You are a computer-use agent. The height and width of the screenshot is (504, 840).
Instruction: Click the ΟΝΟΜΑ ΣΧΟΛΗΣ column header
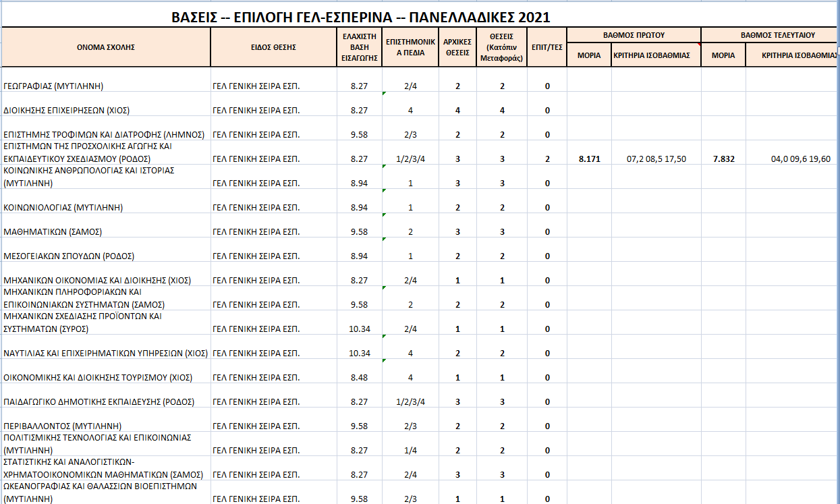[x=106, y=47]
